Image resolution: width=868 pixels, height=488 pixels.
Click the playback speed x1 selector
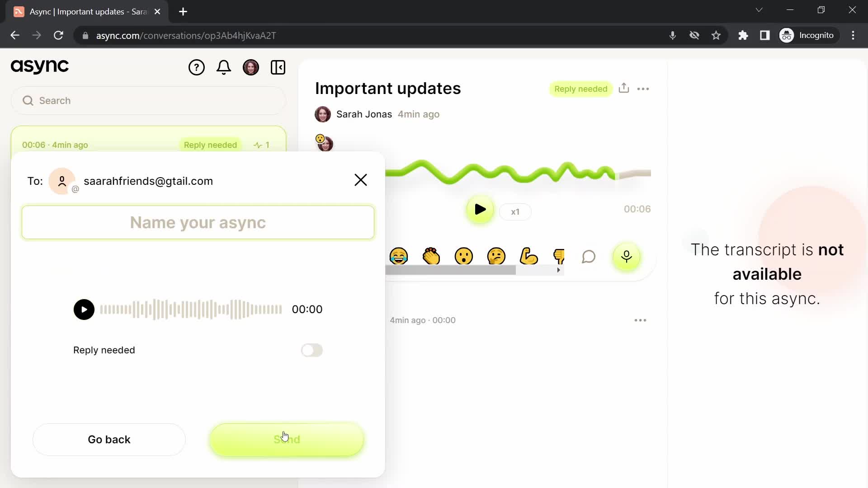click(514, 211)
